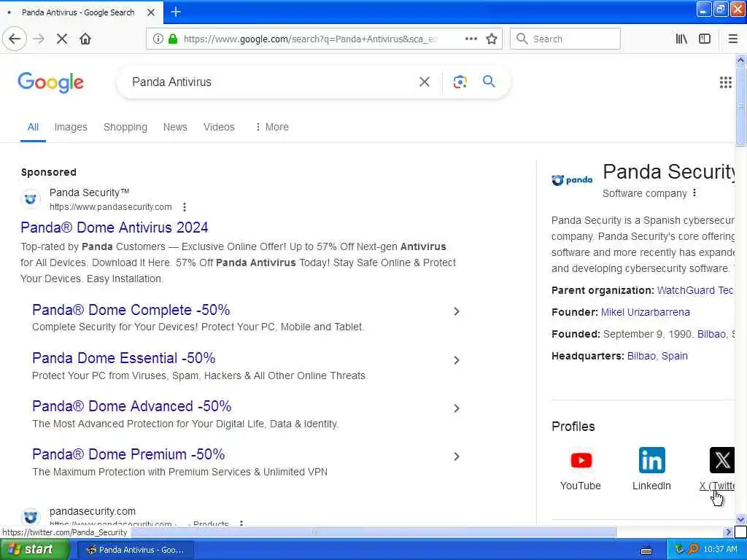Select Panda Antivirus taskbar window button

pos(135,550)
